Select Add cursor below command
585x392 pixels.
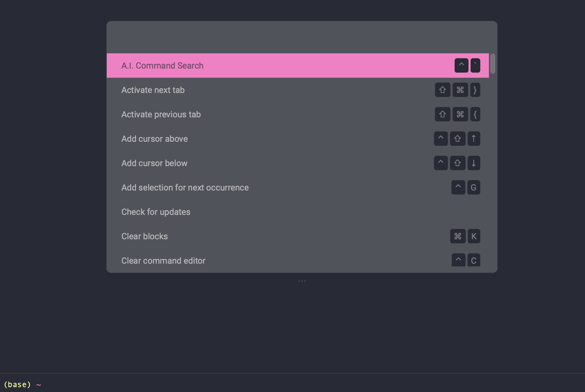298,163
